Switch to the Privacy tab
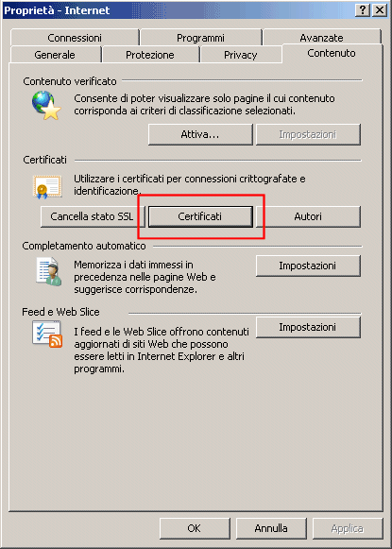Screen dimensions: 392x549 pyautogui.click(x=241, y=55)
